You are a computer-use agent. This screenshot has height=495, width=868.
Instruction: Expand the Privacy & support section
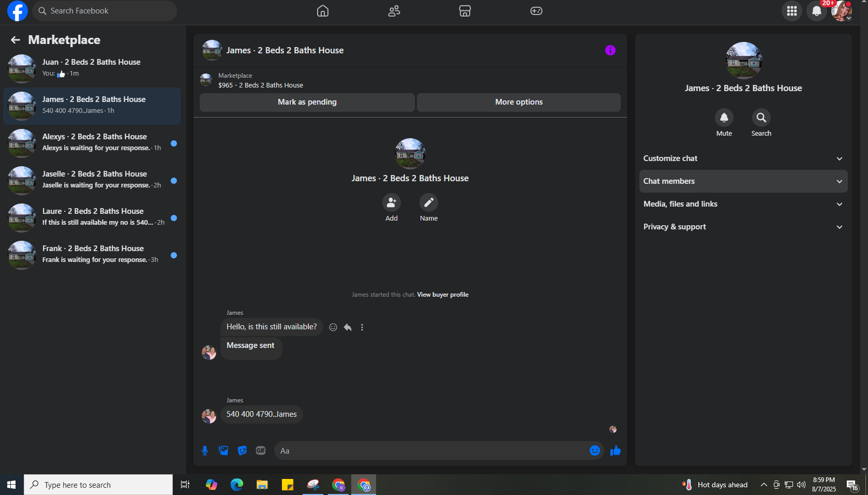tap(743, 227)
